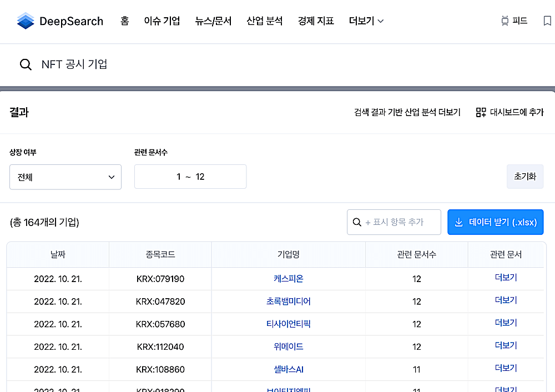Open the 경제 지표 menu
This screenshot has height=392, width=555.
pos(315,21)
